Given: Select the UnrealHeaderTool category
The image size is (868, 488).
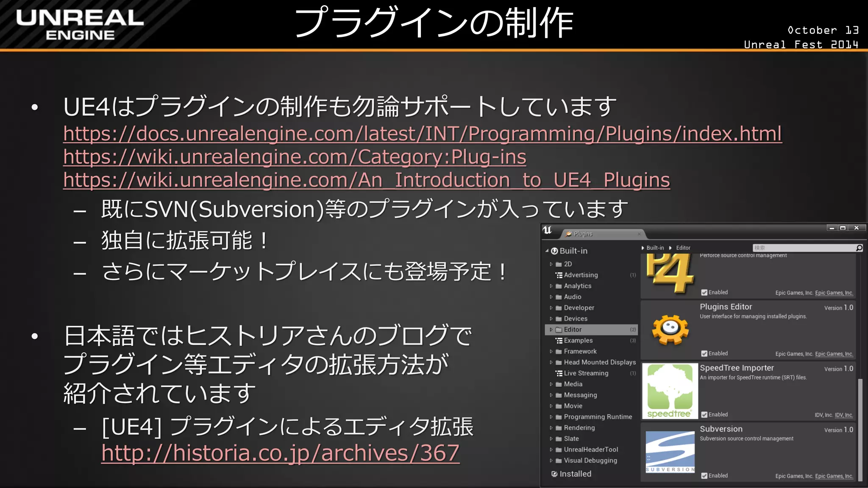Looking at the screenshot, I should [x=591, y=449].
